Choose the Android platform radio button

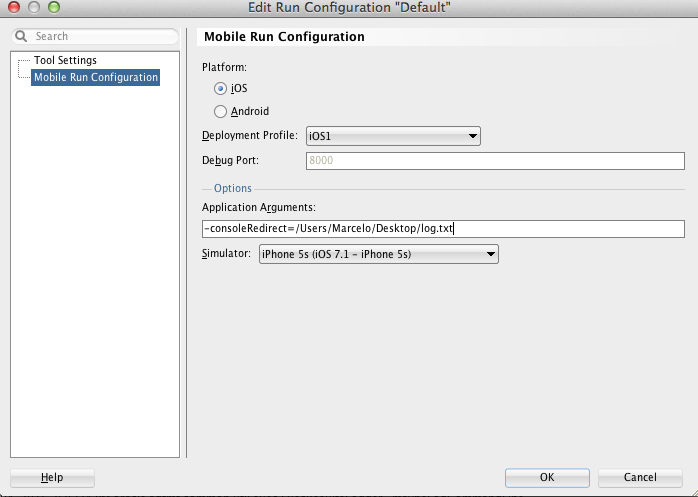pos(220,111)
